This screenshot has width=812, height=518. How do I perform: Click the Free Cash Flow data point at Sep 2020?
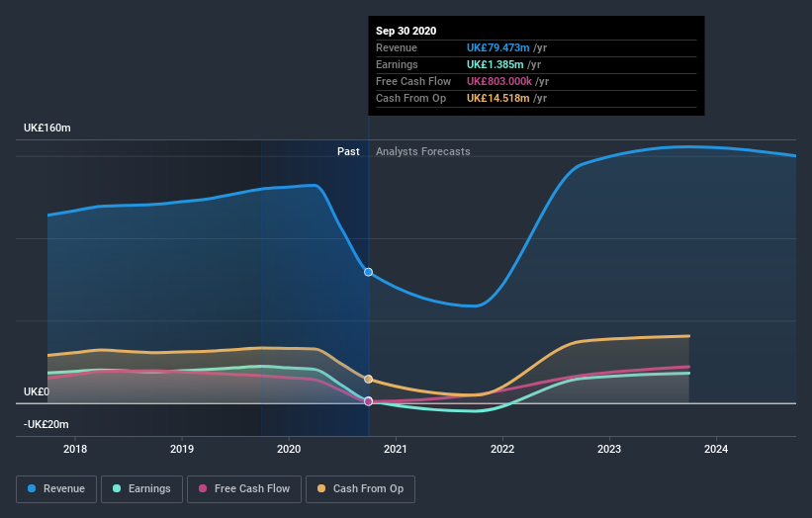[x=368, y=401]
